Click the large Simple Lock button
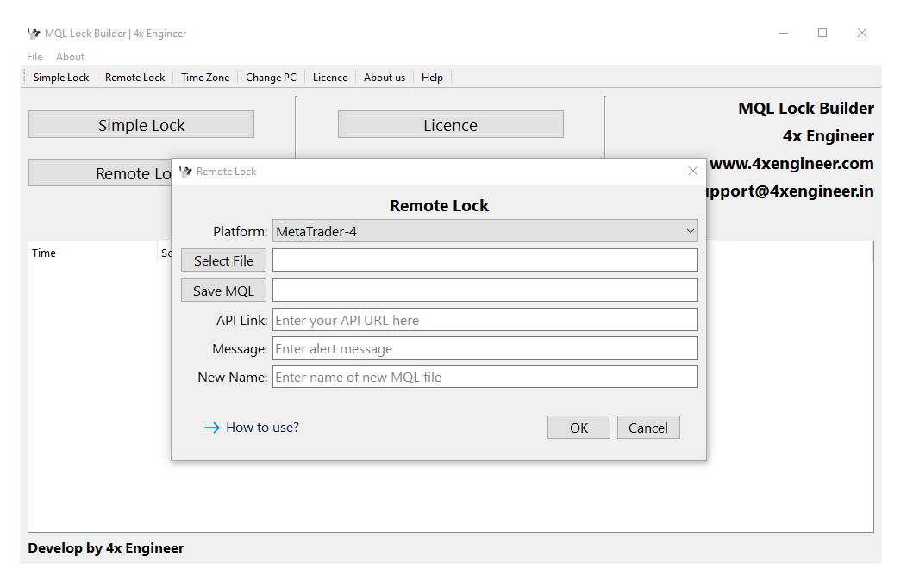 pos(141,125)
